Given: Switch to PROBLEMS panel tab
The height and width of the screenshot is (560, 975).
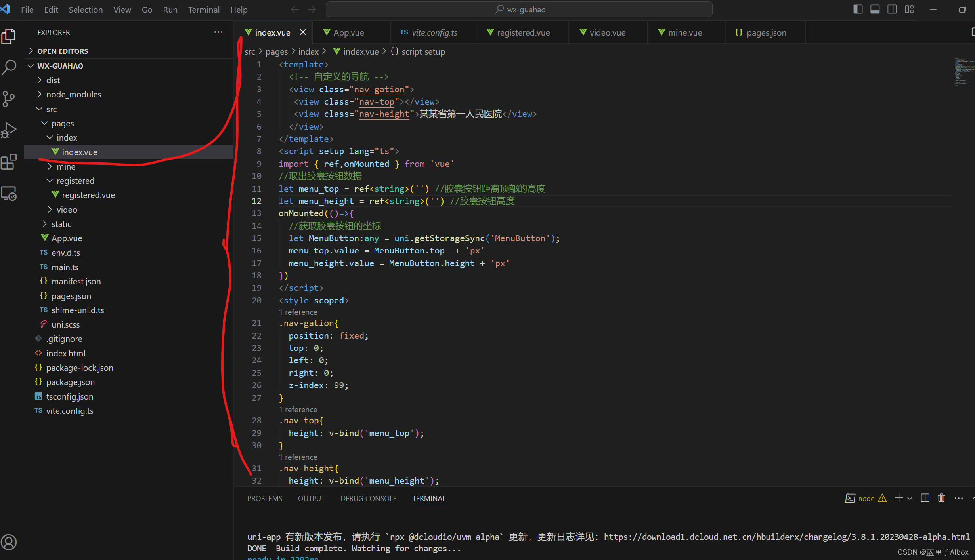Looking at the screenshot, I should coord(264,499).
